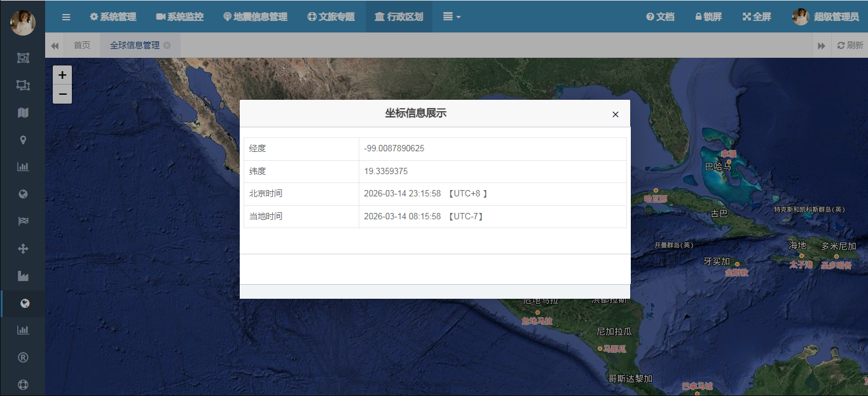
Task: Click the 纬度 row label
Action: (x=258, y=172)
